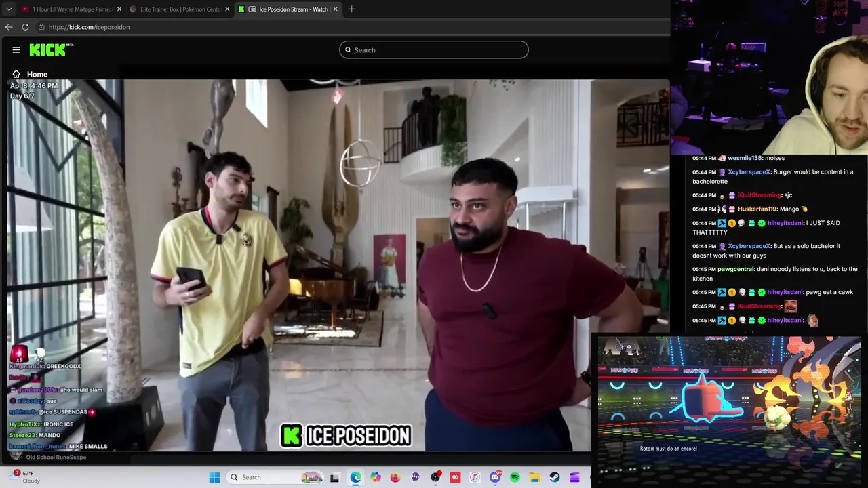Click the streamer webcam overlay

[769, 77]
